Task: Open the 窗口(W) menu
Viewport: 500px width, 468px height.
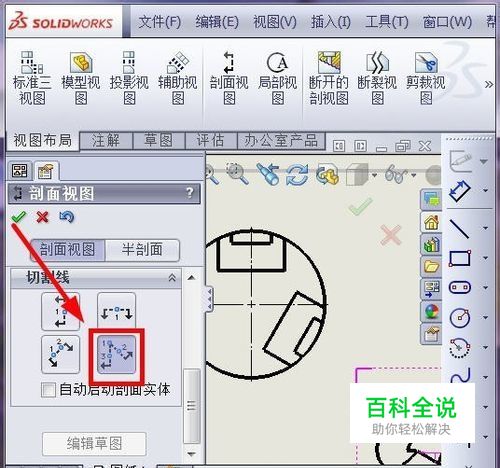Action: tap(447, 22)
